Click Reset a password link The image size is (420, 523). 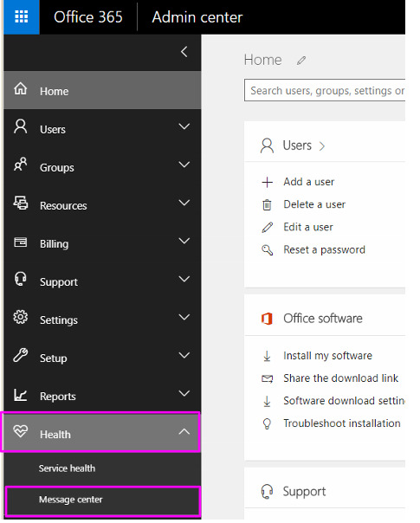point(324,250)
